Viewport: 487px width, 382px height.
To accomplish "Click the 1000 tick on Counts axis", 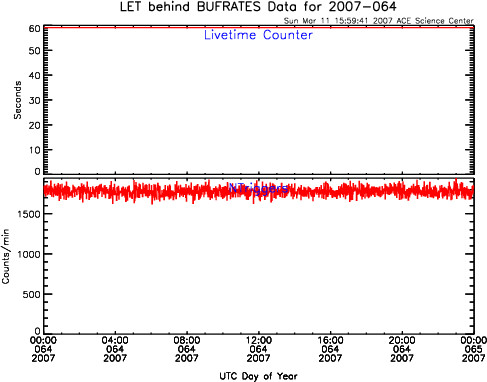I will coord(29,254).
